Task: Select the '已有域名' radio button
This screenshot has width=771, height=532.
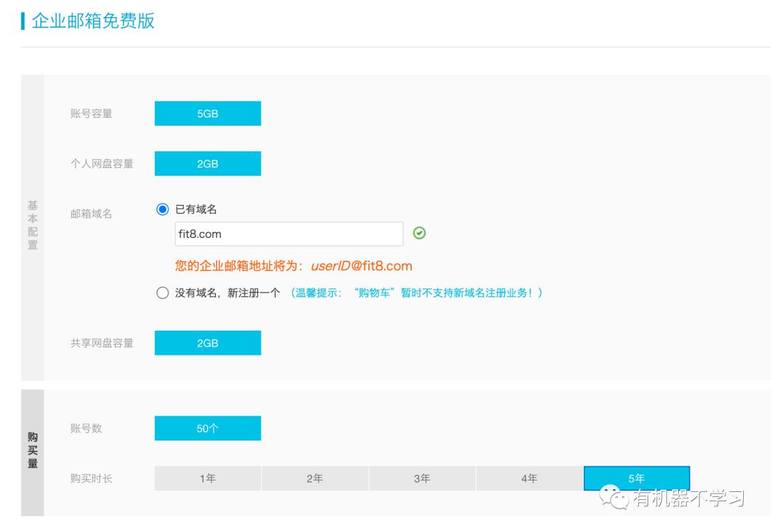Action: 163,209
